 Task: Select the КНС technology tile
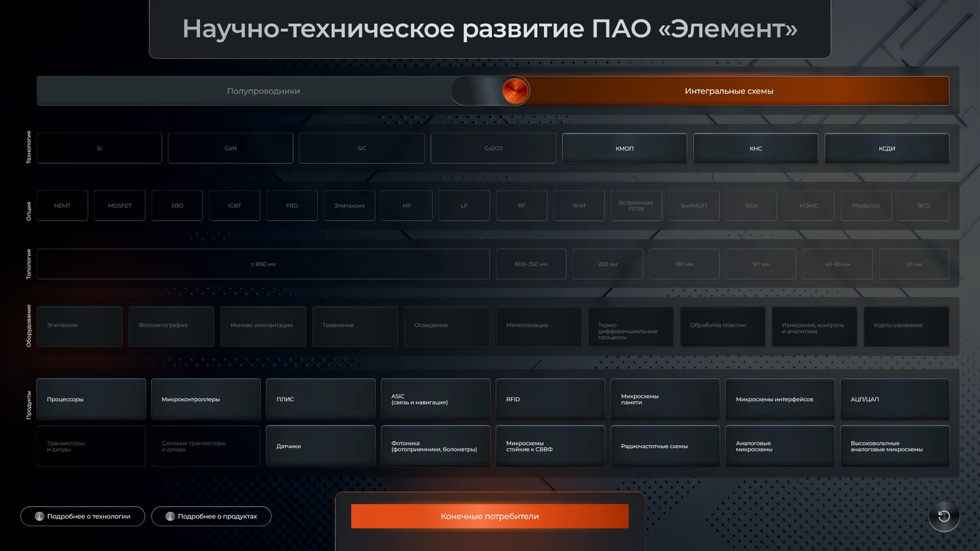tap(756, 148)
